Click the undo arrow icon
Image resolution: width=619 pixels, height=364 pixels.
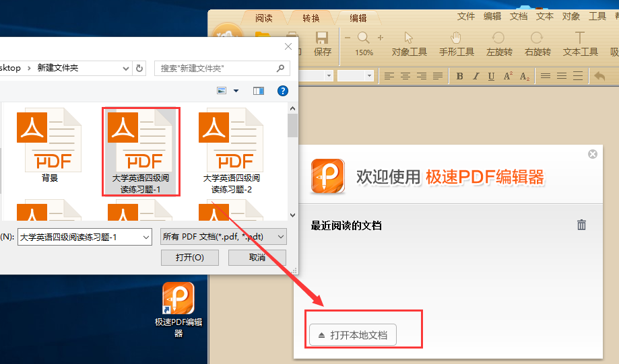pyautogui.click(x=599, y=76)
